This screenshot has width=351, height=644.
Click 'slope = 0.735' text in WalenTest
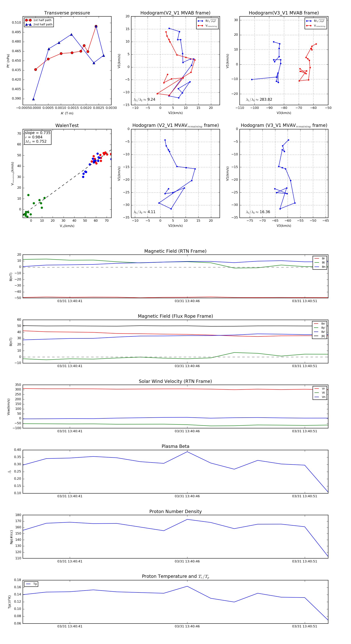[x=37, y=133]
